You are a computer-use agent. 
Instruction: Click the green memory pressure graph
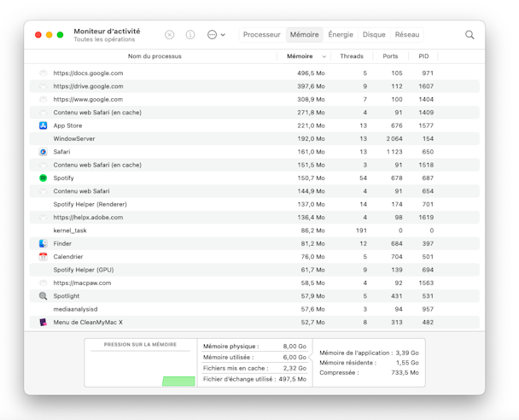tap(178, 381)
